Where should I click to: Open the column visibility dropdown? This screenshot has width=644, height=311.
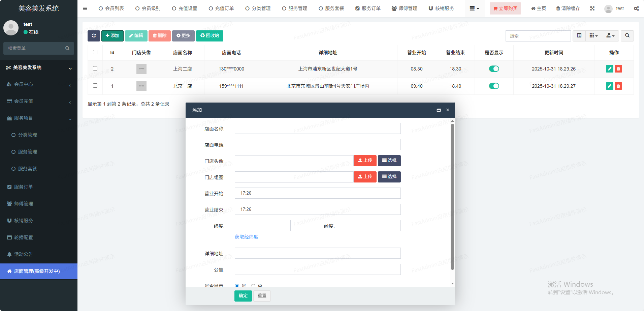[x=593, y=36]
